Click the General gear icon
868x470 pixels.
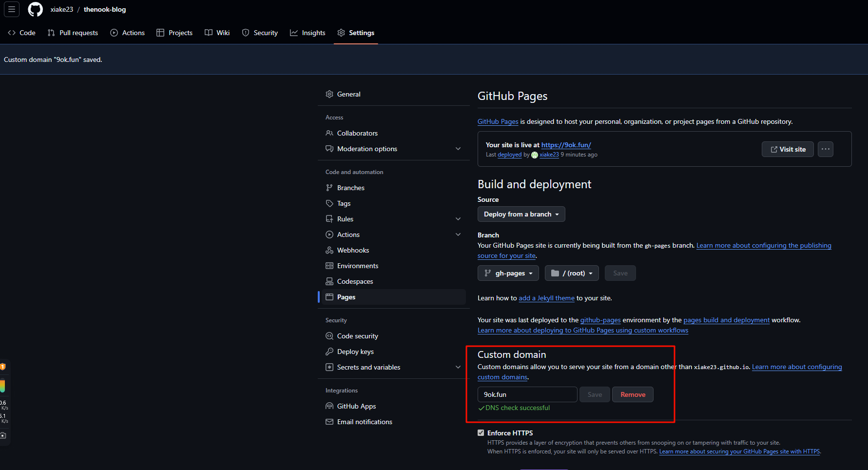(329, 94)
